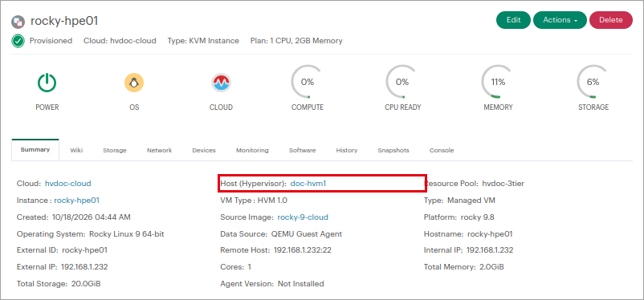The image size is (644, 300).
Task: Open the History tab
Action: click(x=347, y=150)
